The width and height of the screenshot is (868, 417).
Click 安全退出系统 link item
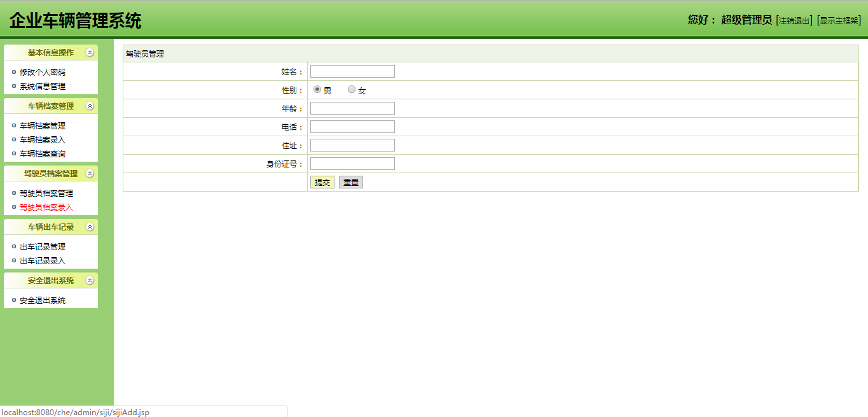(43, 300)
